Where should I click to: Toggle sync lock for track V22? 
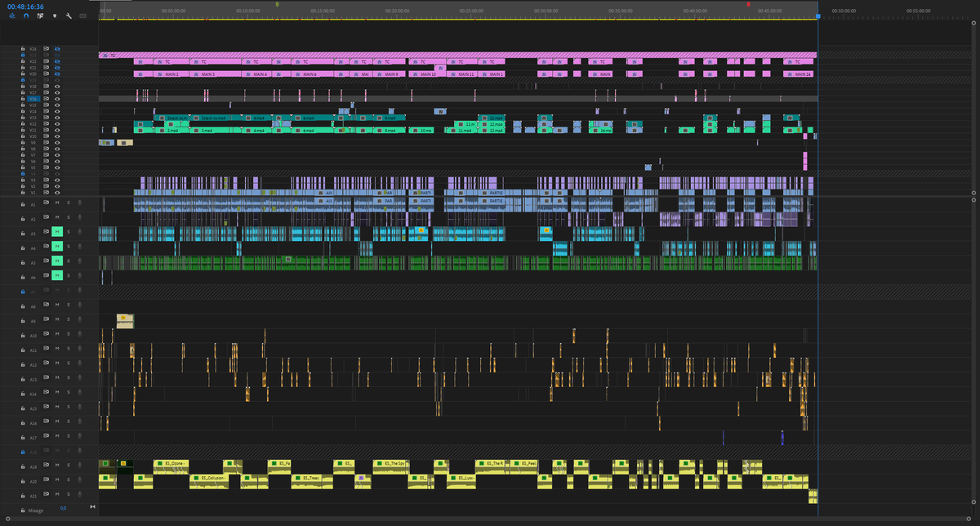pos(47,61)
